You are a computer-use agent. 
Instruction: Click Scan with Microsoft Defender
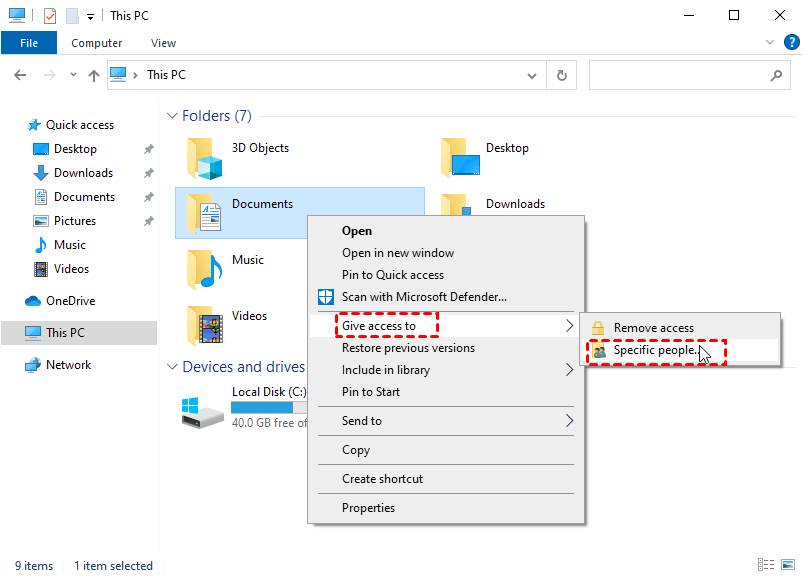[x=424, y=296]
